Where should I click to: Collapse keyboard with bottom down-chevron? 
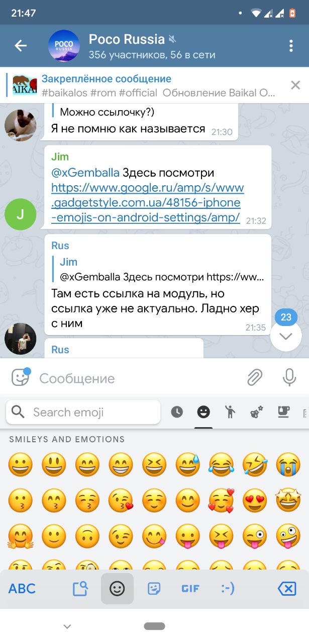coord(67,626)
